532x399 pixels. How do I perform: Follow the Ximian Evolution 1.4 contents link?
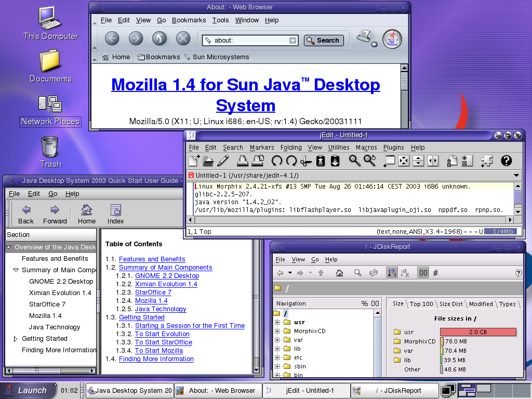166,284
